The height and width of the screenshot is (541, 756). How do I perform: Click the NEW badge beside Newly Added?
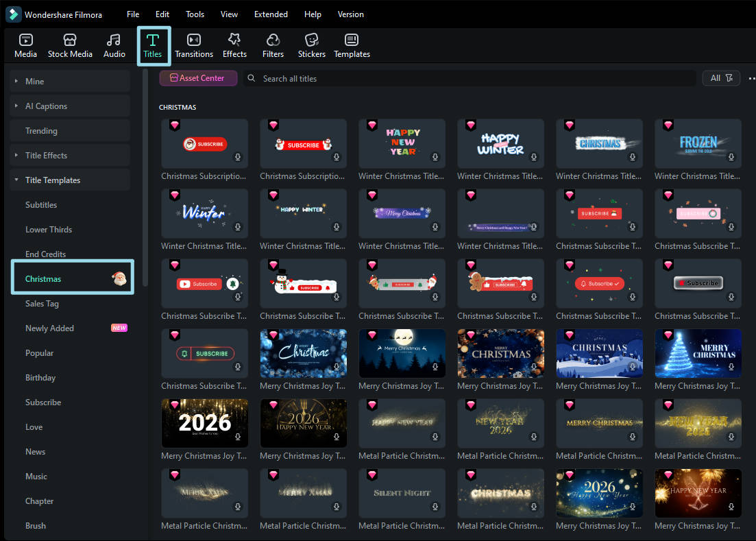point(119,328)
